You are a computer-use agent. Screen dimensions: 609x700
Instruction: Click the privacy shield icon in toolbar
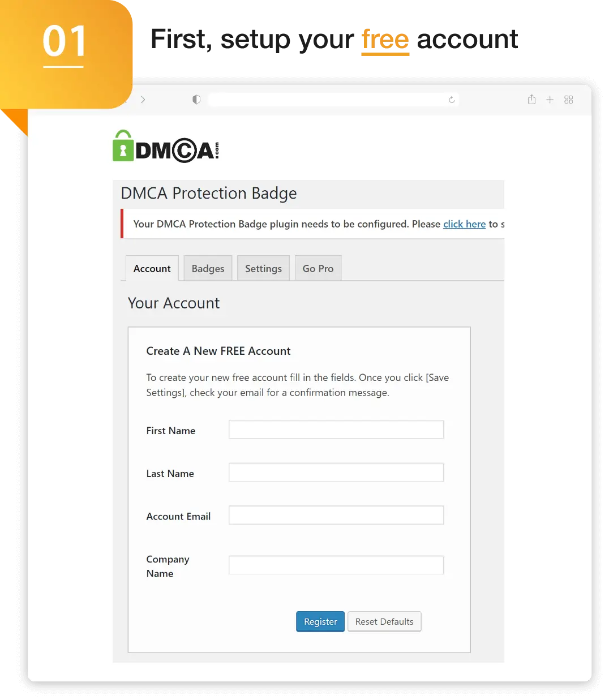196,100
